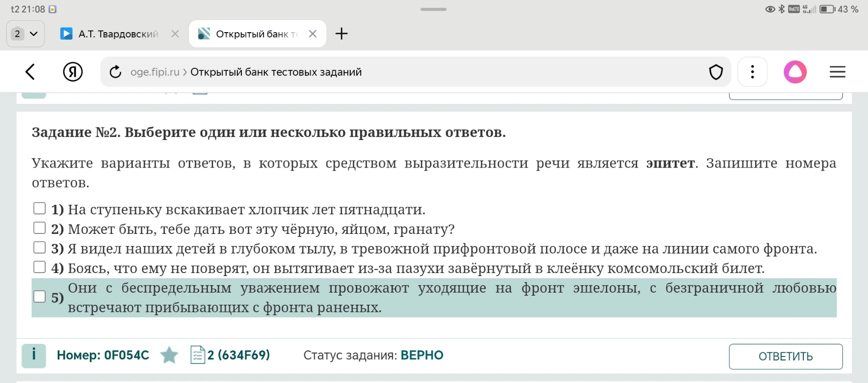The width and height of the screenshot is (868, 383).
Task: Open the site protection shield icon
Action: (x=715, y=72)
